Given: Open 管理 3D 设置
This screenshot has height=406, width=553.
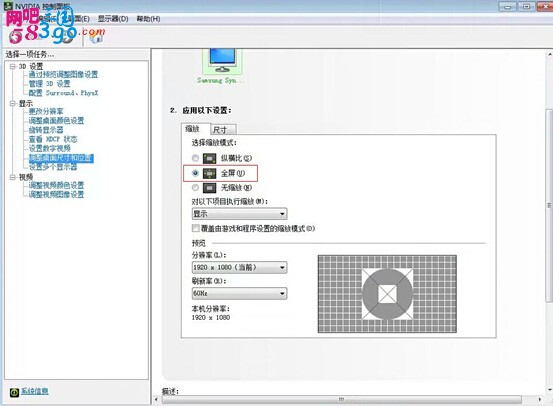Looking at the screenshot, I should click(x=49, y=84).
